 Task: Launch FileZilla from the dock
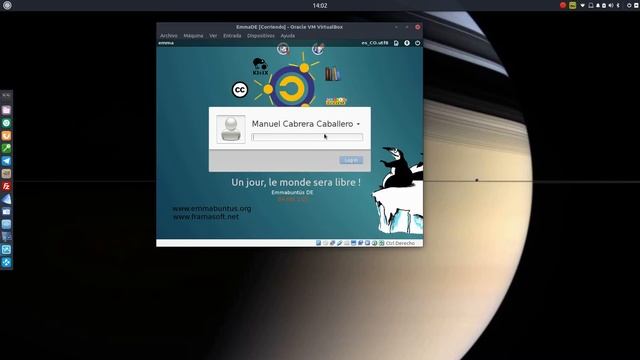(6, 186)
